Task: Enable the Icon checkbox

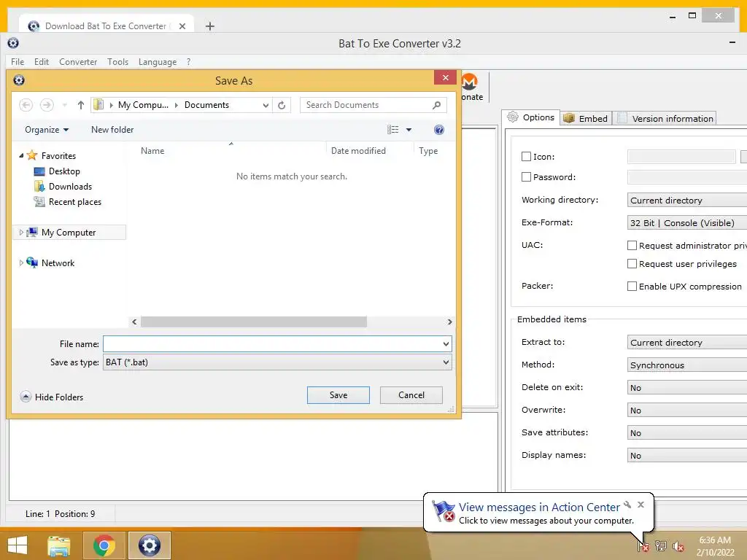Action: pos(527,156)
